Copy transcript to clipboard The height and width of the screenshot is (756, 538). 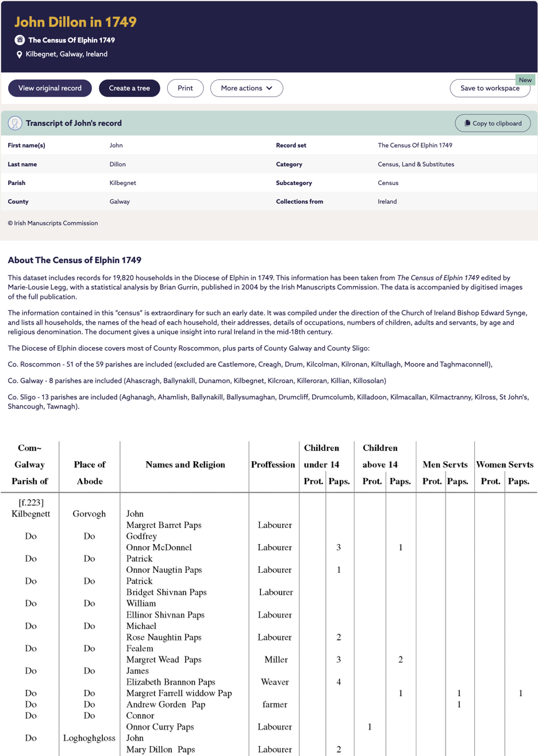493,124
